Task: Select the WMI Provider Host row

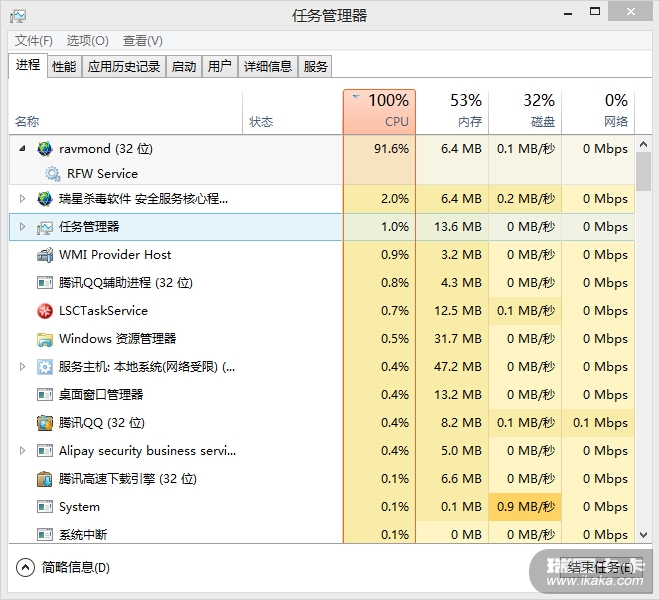Action: click(322, 255)
